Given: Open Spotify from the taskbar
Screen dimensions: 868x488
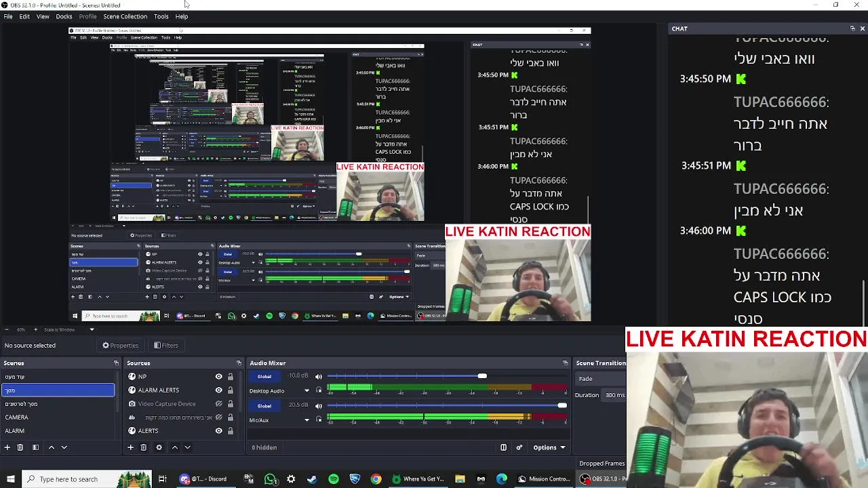Looking at the screenshot, I should (x=334, y=479).
